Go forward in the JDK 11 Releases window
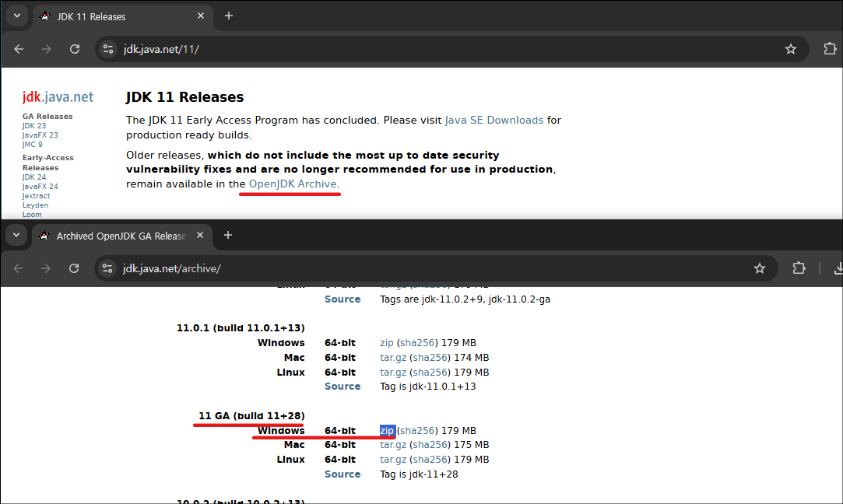Viewport: 843px width, 504px height. 47,49
